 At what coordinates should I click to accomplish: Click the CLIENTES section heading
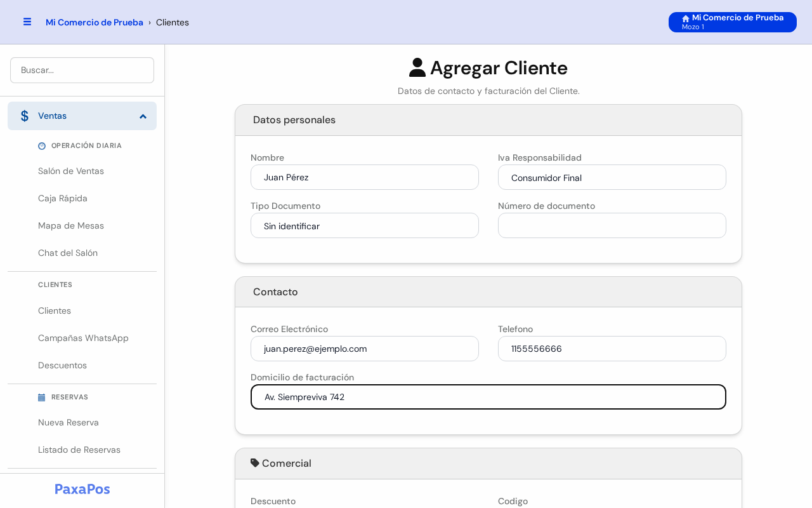tap(55, 285)
